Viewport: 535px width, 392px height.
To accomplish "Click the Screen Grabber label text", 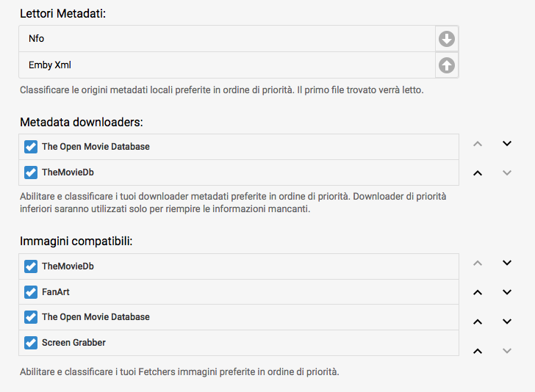I will [74, 343].
